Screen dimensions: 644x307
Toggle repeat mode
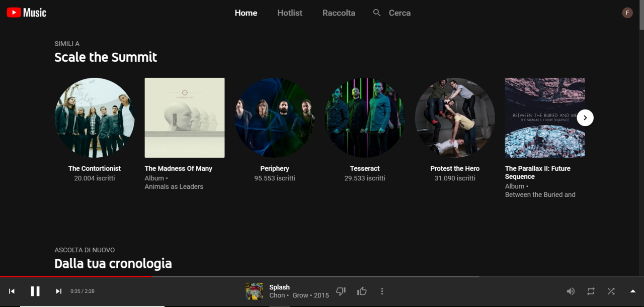pyautogui.click(x=591, y=291)
